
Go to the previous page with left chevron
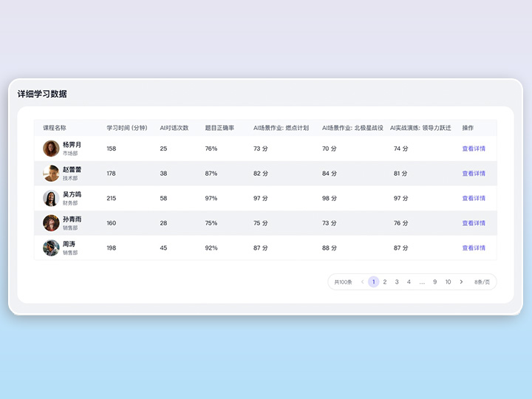(x=362, y=282)
